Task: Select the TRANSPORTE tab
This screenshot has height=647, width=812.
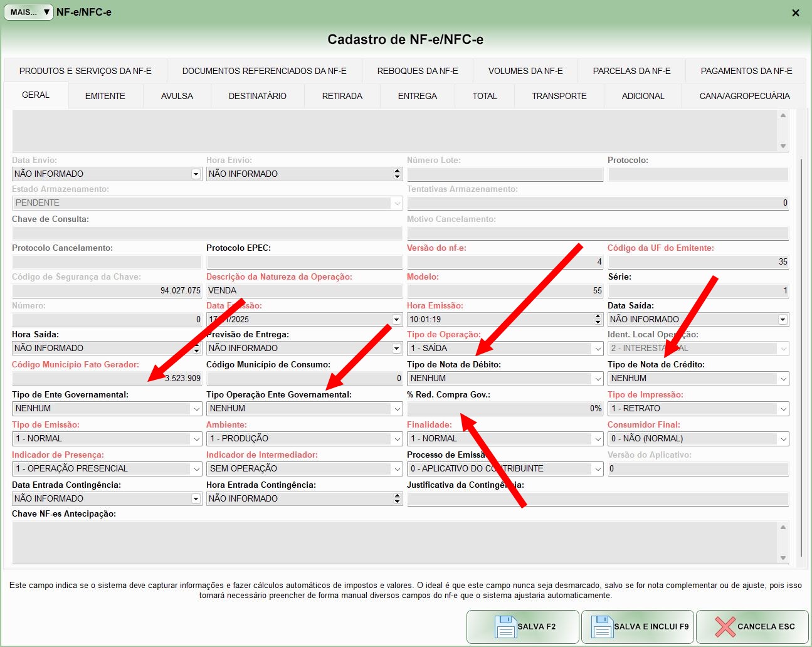Action: [x=559, y=96]
